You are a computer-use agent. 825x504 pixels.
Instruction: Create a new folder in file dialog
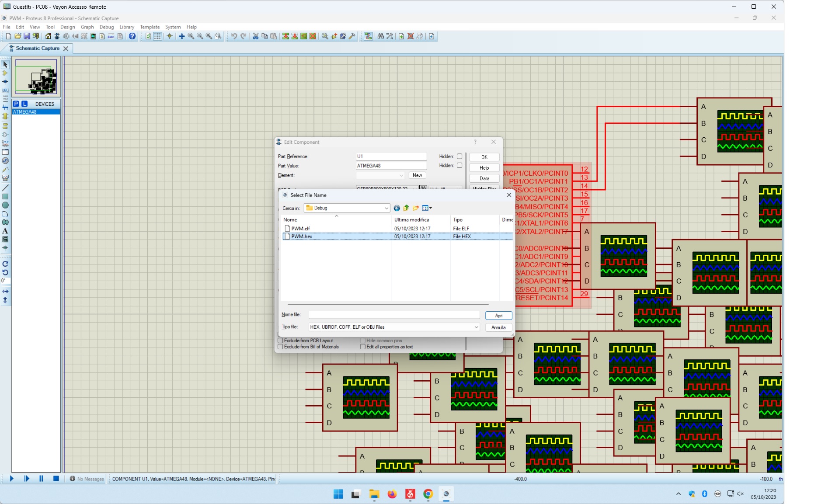pos(416,208)
